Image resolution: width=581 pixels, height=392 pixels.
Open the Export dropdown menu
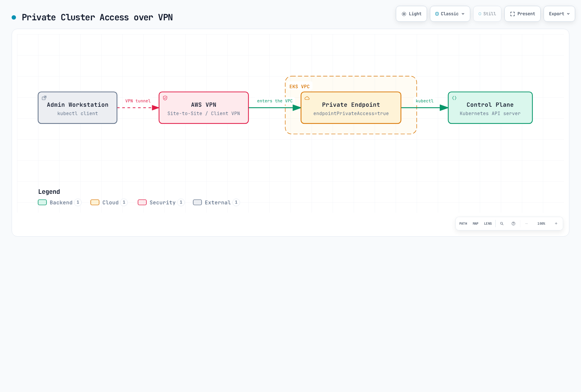coord(559,14)
